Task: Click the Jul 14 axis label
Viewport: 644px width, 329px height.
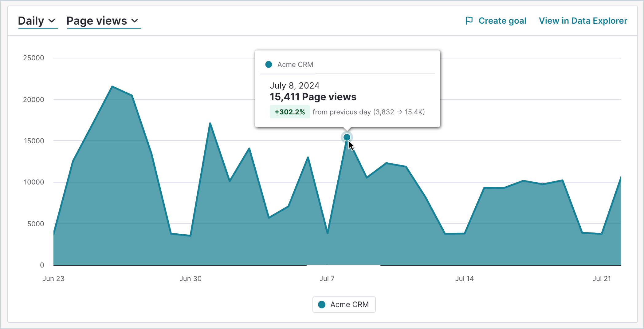Action: click(465, 279)
